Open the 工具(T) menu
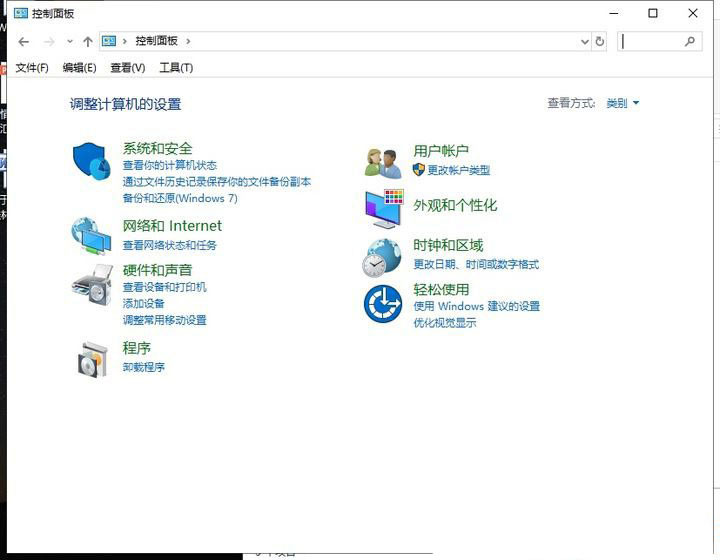Image resolution: width=720 pixels, height=560 pixels. coord(176,68)
